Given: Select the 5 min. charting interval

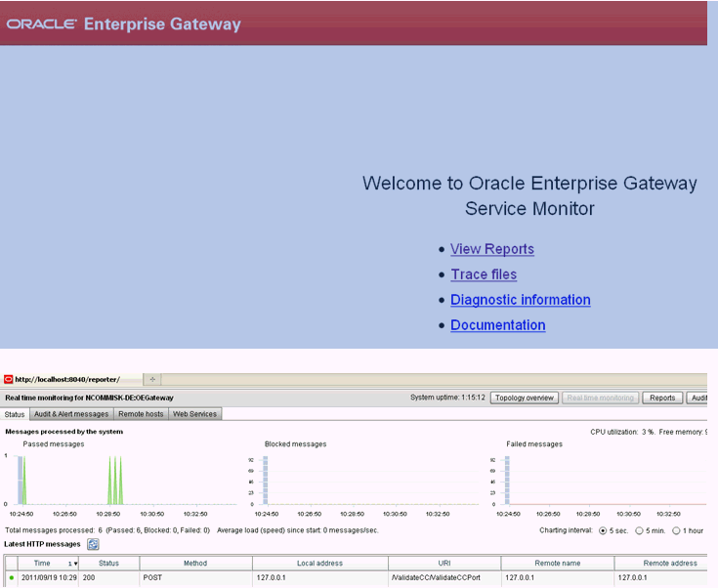Looking at the screenshot, I should point(639,530).
